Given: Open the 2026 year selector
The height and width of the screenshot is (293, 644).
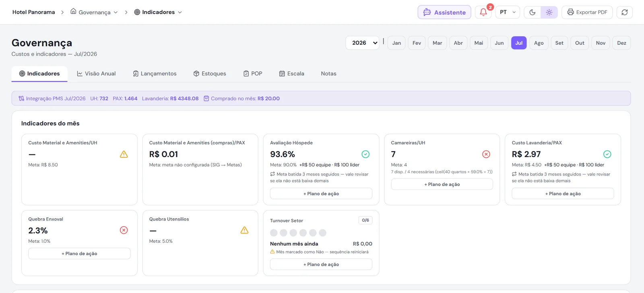Looking at the screenshot, I should [x=362, y=43].
